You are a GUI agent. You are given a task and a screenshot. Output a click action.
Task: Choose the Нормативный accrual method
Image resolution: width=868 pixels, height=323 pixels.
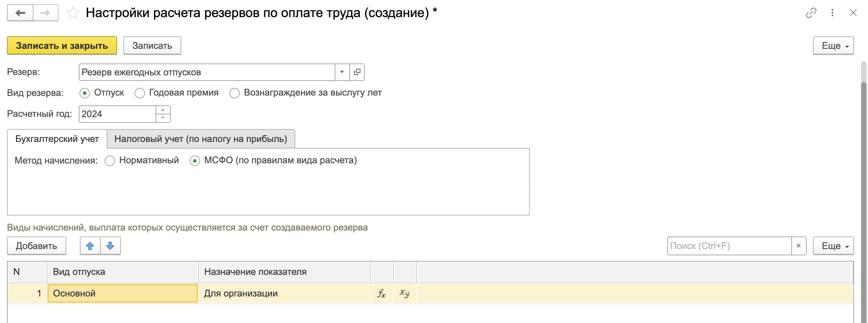coord(110,161)
